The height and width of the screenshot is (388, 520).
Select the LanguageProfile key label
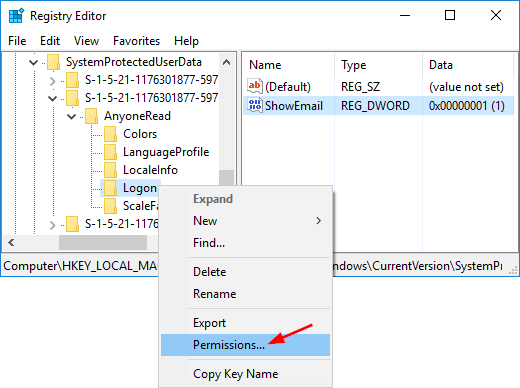pyautogui.click(x=166, y=152)
